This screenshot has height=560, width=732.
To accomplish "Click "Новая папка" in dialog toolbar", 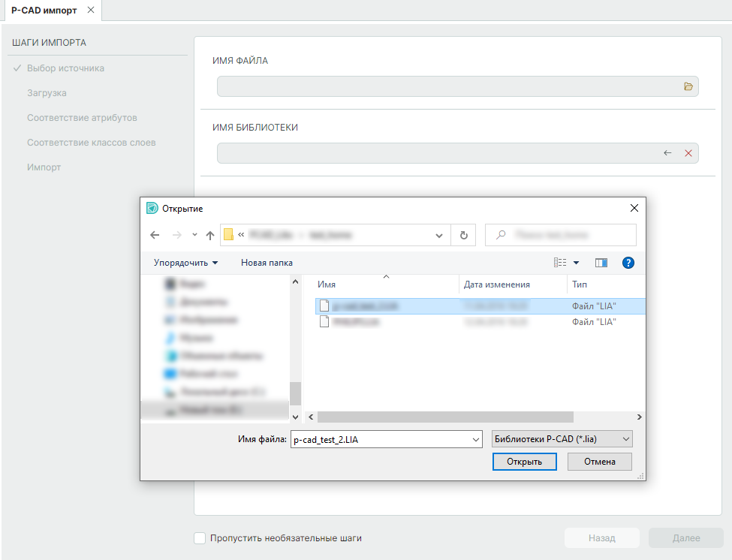I will pyautogui.click(x=267, y=263).
